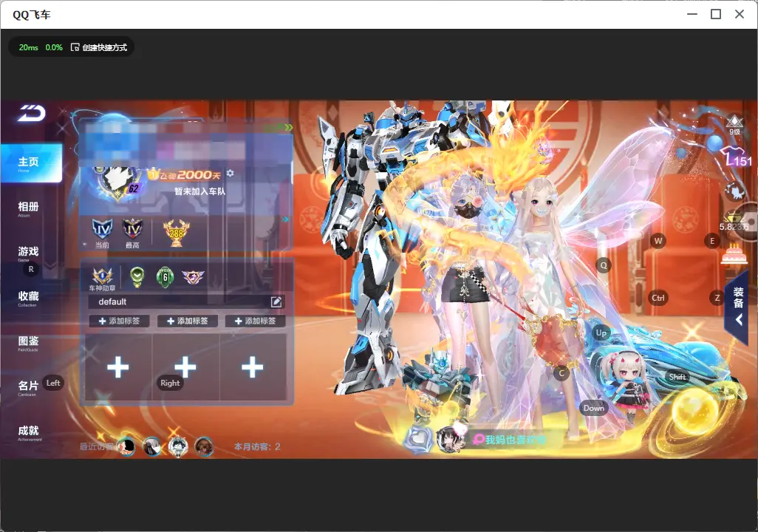The height and width of the screenshot is (532, 758).
Task: Open settings gear beside 2000天 badge
Action: coord(230,173)
